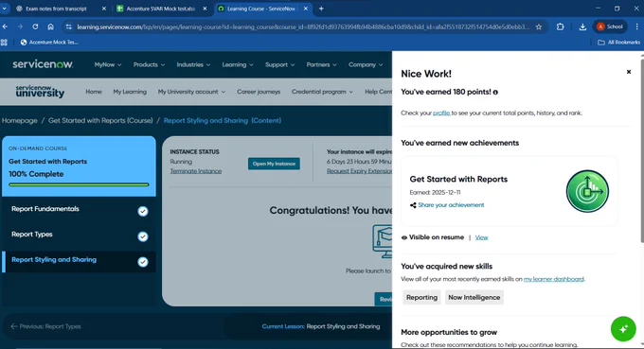Close the Accenture SVAR Mock tab
The image size is (644, 349).
pos(205,9)
